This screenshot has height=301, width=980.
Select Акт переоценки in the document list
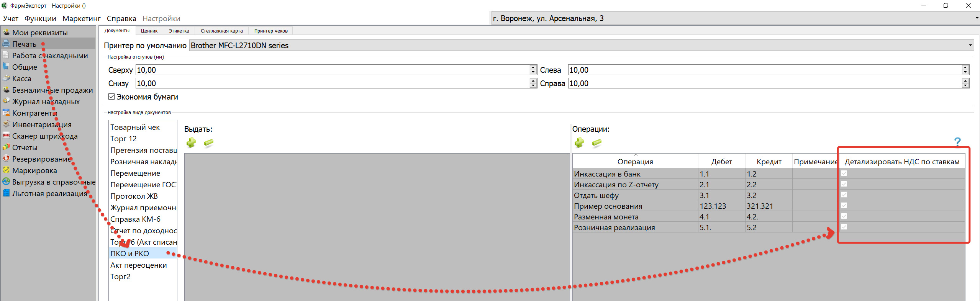pos(138,265)
